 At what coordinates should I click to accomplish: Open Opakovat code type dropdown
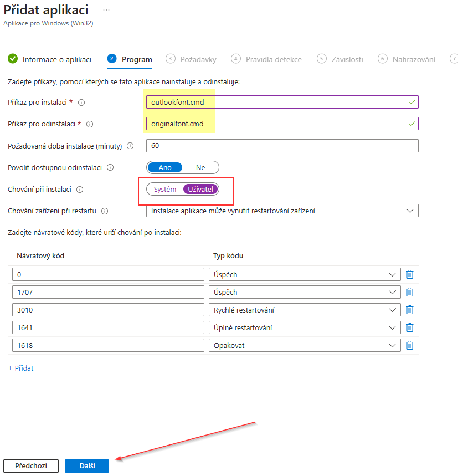click(305, 345)
